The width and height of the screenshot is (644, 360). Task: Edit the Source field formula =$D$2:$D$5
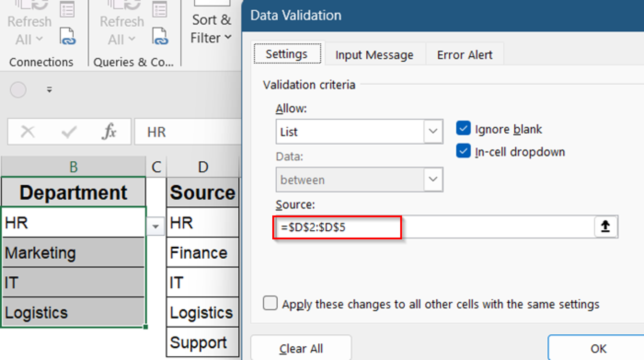point(336,227)
